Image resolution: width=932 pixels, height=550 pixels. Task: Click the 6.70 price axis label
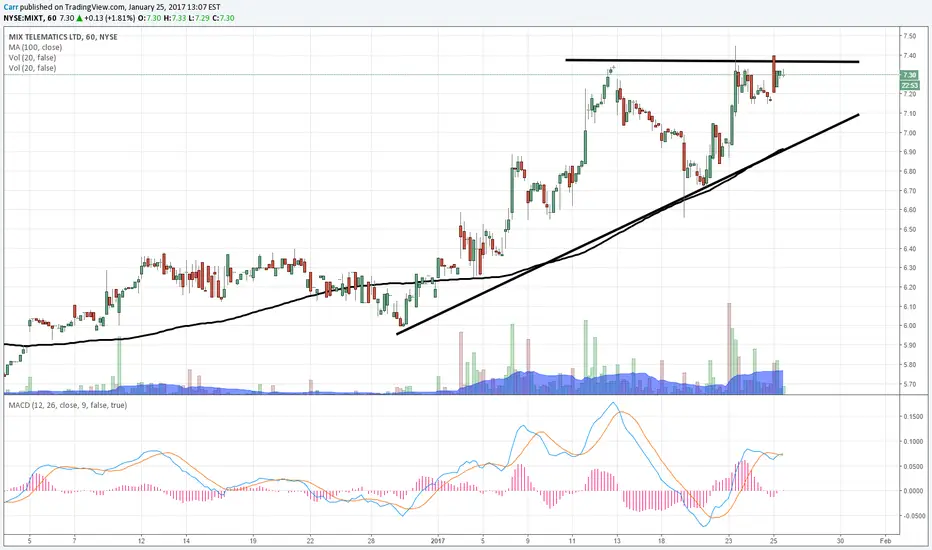point(909,191)
